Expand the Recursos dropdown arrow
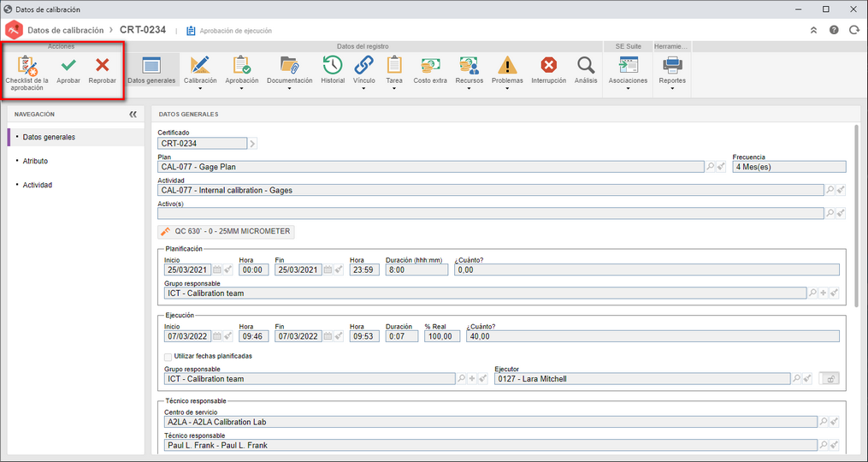The height and width of the screenshot is (462, 868). (x=469, y=89)
